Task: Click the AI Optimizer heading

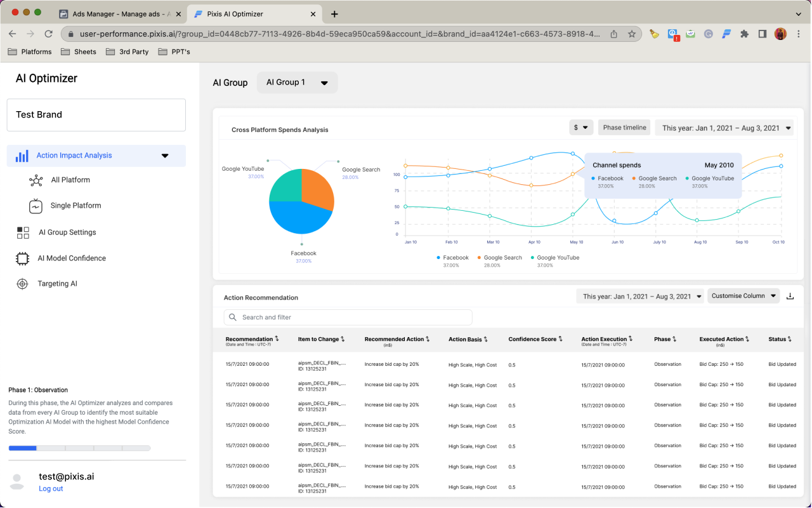Action: coord(46,78)
